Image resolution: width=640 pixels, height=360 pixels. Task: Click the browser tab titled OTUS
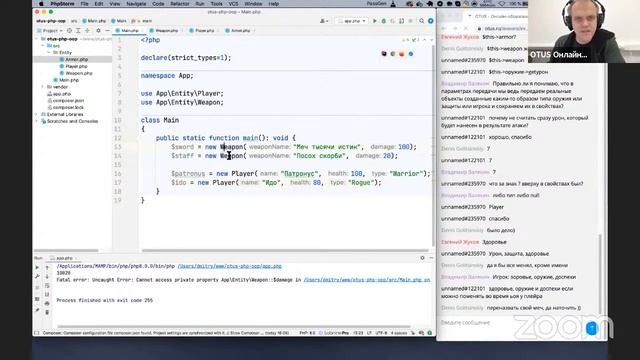tap(499, 16)
